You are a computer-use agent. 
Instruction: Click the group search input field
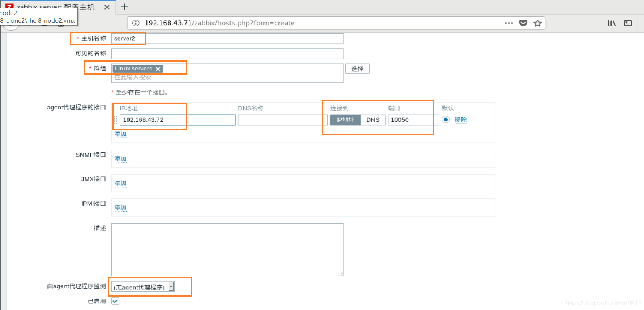pos(227,78)
